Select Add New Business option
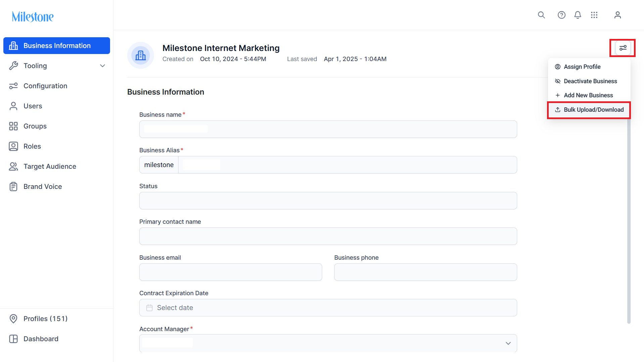The width and height of the screenshot is (644, 362). tap(589, 95)
